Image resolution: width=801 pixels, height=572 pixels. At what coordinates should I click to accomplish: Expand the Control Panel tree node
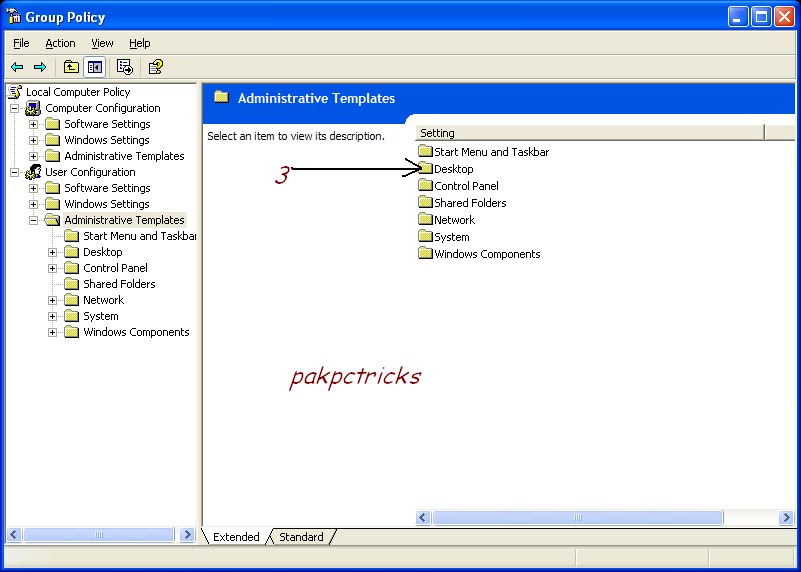coord(52,268)
